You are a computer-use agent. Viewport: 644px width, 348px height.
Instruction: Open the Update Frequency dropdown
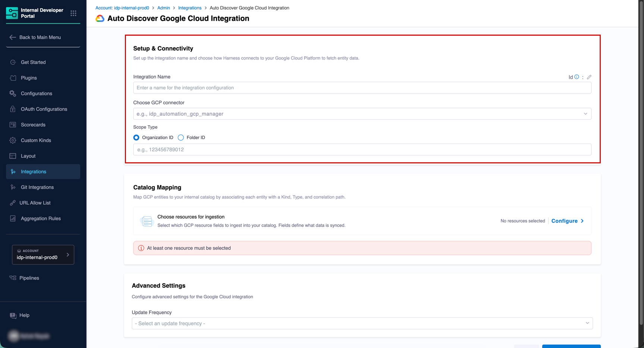tap(362, 323)
